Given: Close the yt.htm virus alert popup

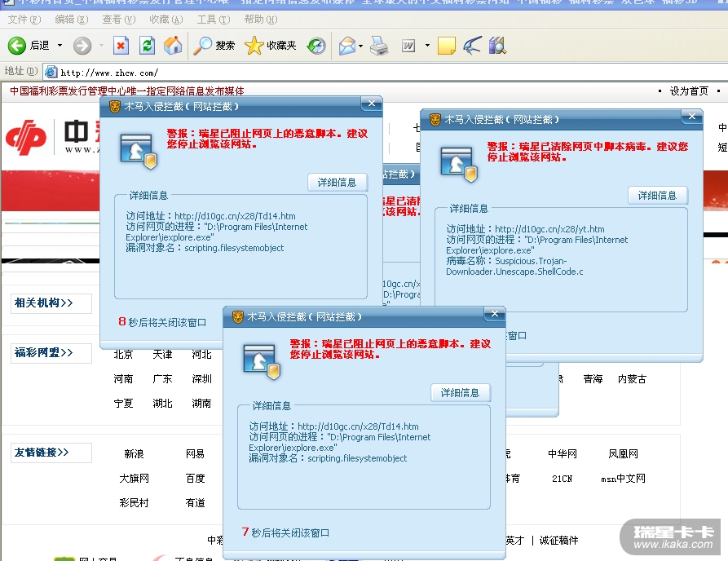Looking at the screenshot, I should click(692, 117).
